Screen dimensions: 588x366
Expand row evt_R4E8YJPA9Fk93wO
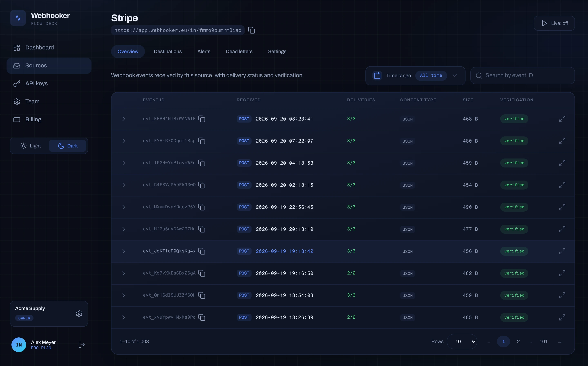[x=124, y=185]
